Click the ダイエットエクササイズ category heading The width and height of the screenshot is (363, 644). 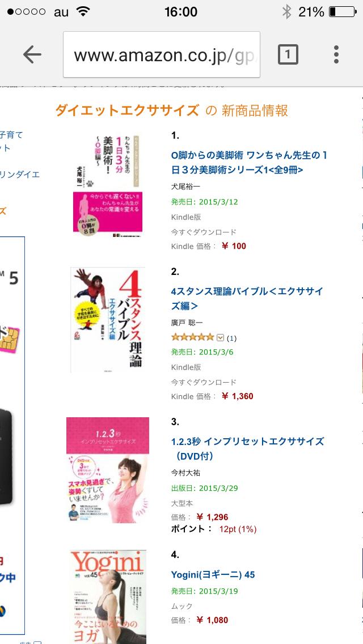127,111
